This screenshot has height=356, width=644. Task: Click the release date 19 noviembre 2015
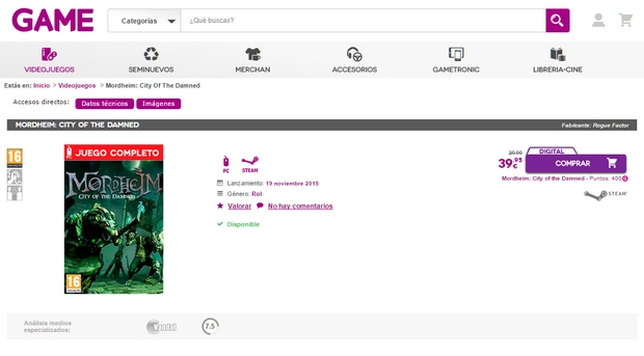click(x=292, y=184)
